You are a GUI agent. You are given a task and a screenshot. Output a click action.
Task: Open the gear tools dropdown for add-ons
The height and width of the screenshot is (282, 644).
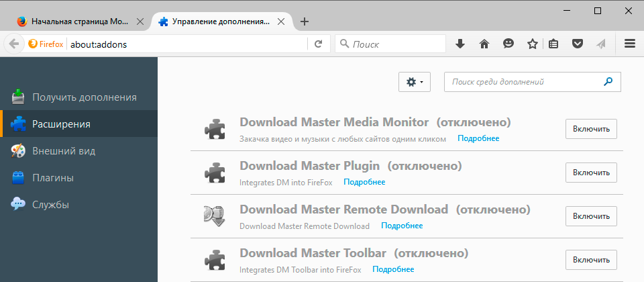[415, 82]
